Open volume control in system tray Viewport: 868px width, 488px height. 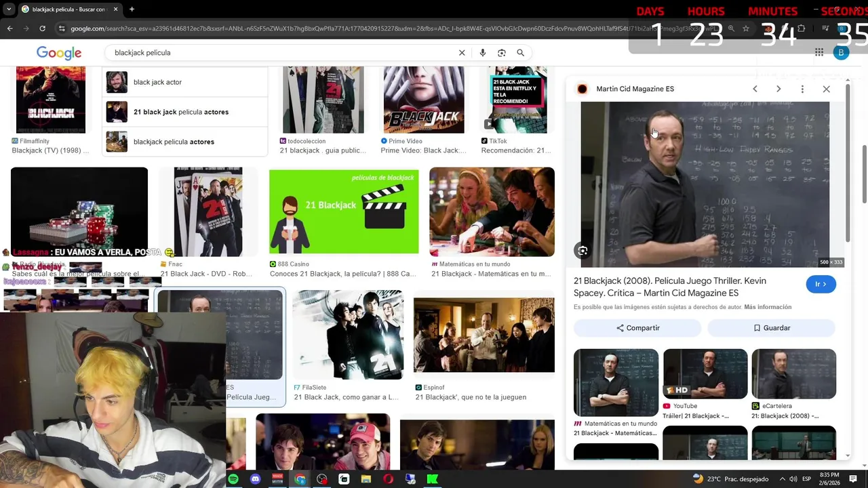coord(793,479)
